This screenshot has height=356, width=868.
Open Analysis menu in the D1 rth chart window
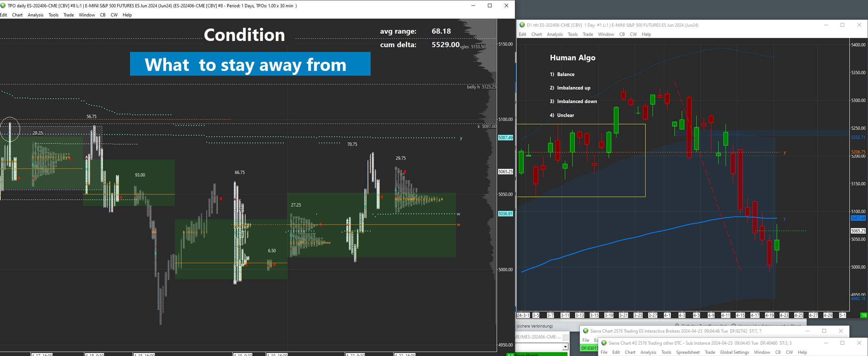555,34
